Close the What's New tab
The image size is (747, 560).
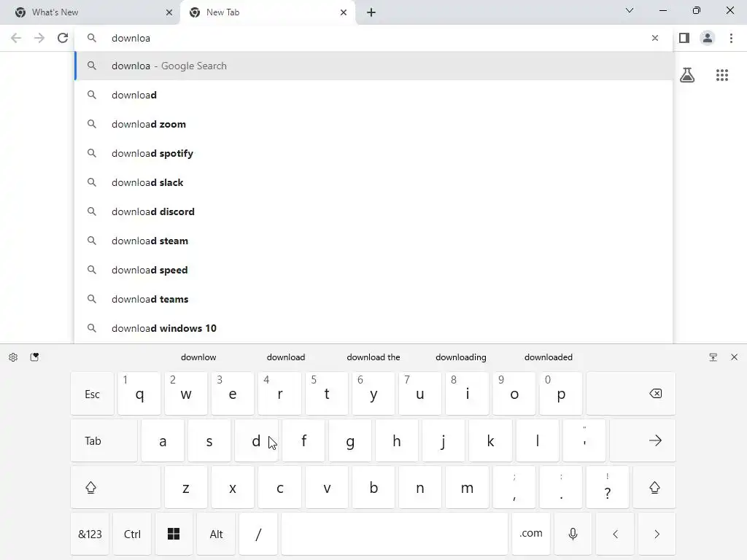pyautogui.click(x=169, y=12)
